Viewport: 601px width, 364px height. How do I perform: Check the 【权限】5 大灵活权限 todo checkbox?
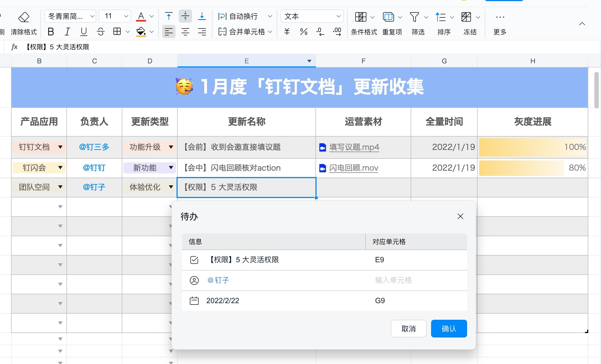195,260
